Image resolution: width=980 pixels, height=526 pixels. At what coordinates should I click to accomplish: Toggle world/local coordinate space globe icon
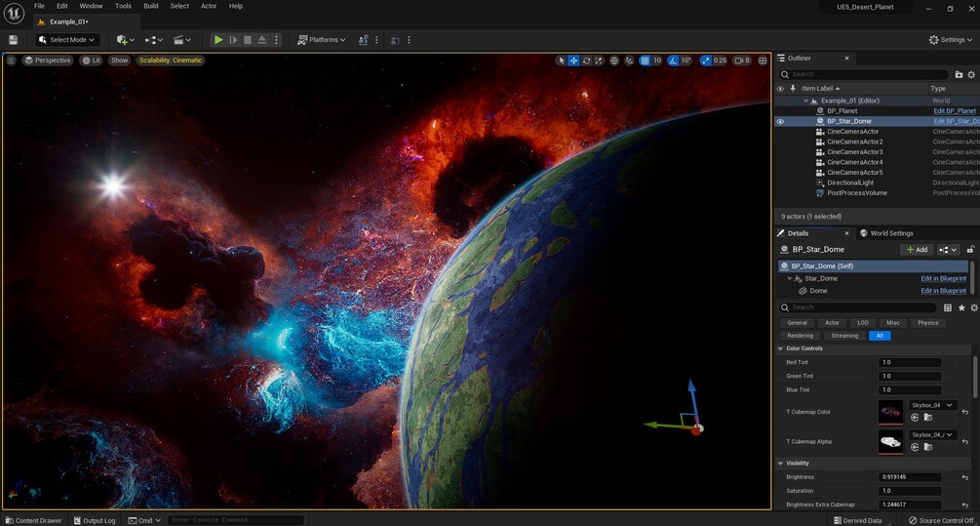coord(614,61)
